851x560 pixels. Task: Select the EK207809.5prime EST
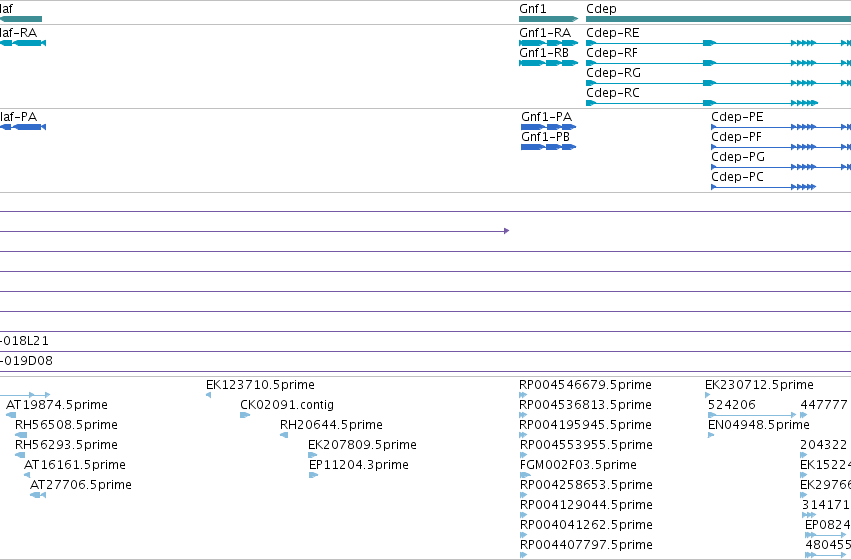pos(312,455)
